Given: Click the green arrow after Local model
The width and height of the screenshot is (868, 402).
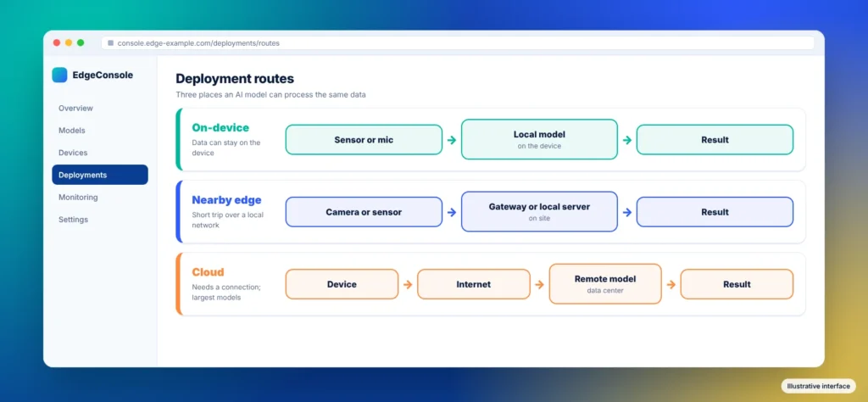Looking at the screenshot, I should pos(627,140).
